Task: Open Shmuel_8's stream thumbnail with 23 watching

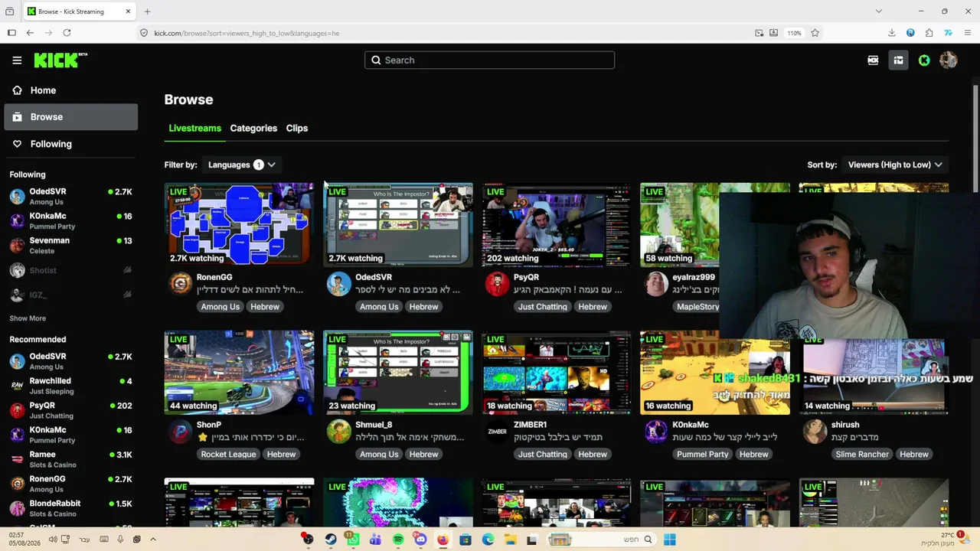Action: (x=398, y=373)
